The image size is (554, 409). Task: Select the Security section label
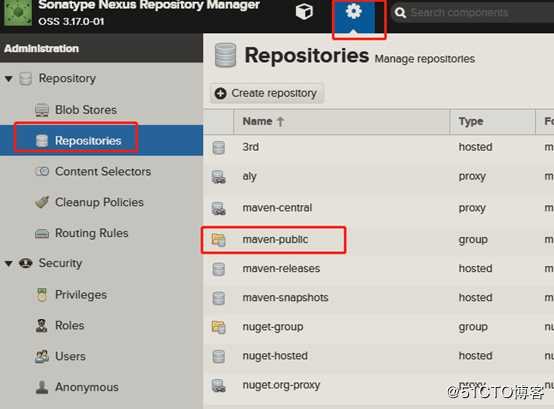(60, 263)
